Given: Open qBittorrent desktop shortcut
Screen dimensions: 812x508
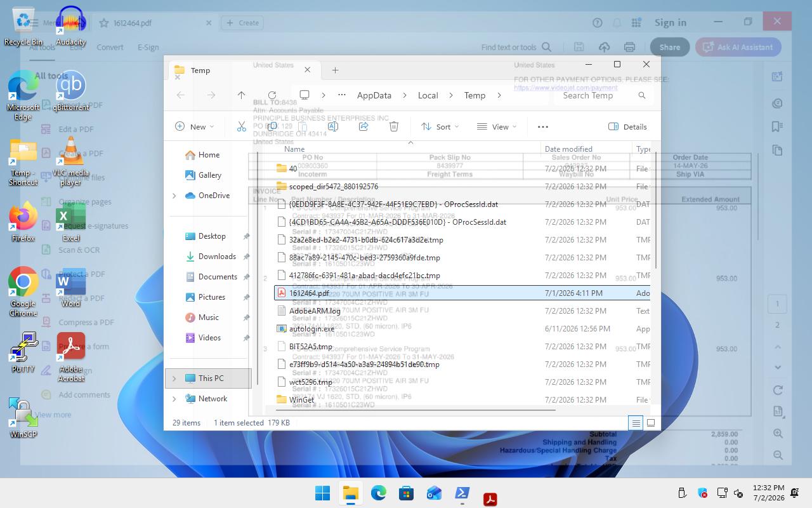Looking at the screenshot, I should (70, 91).
